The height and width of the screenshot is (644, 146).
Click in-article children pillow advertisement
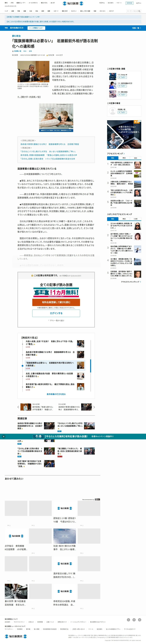(x=56, y=117)
